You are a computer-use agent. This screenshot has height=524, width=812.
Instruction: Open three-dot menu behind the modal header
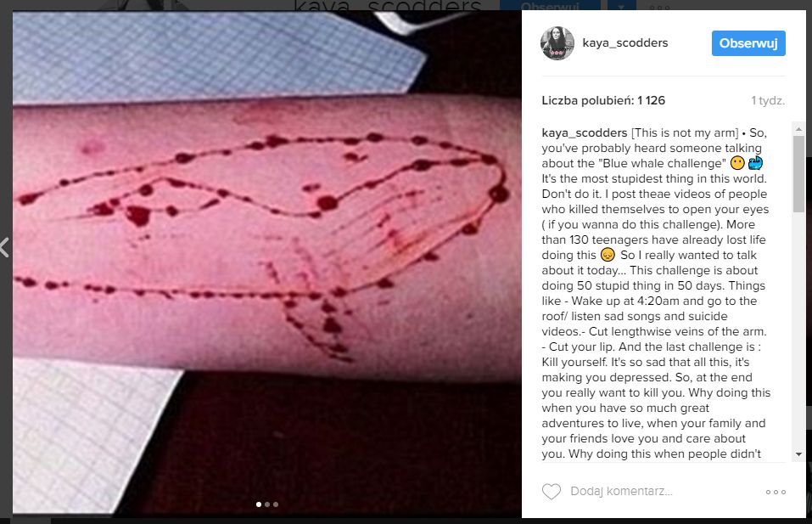tap(660, 8)
